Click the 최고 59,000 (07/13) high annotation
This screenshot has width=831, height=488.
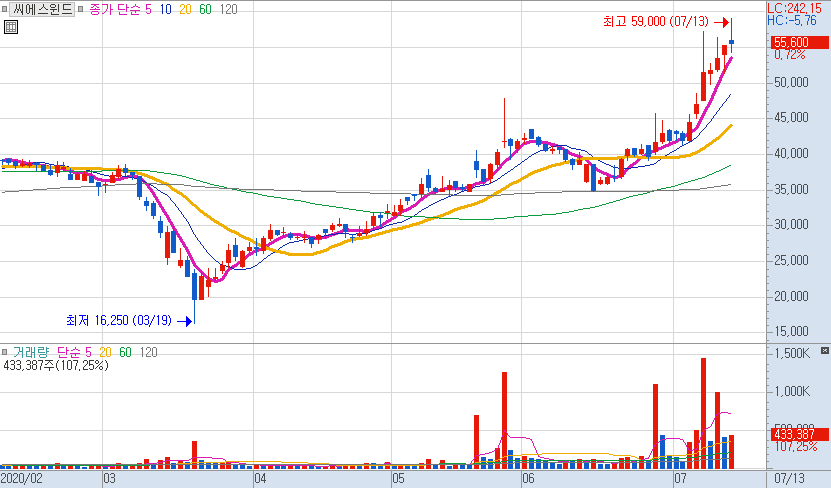(x=656, y=21)
